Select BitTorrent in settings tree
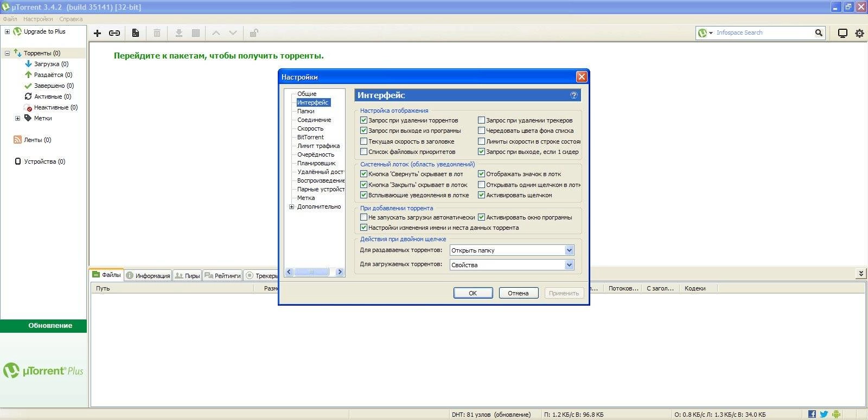The width and height of the screenshot is (868, 420). coord(310,137)
